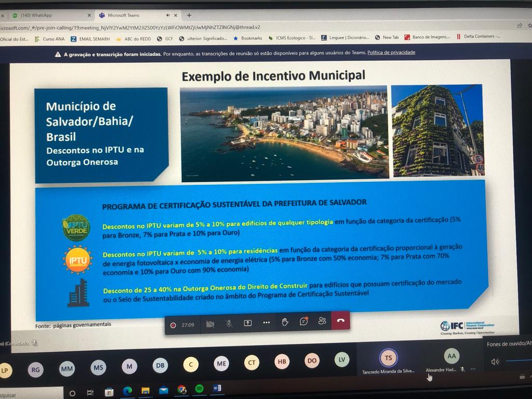Raise your hand in the Teams meeting

point(285,323)
